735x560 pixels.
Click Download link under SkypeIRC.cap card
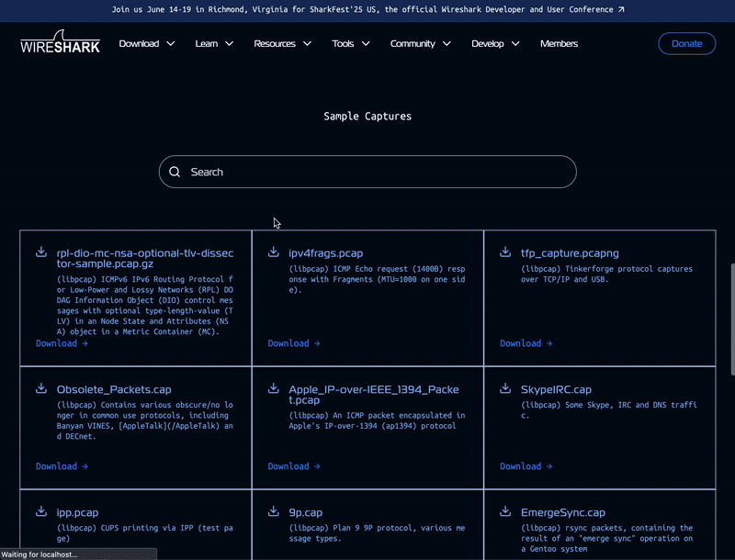pyautogui.click(x=526, y=466)
